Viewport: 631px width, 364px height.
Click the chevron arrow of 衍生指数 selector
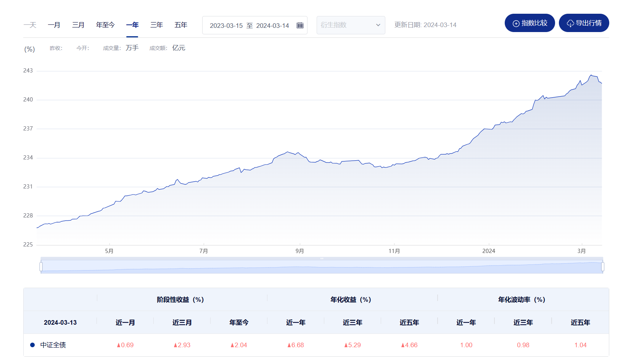(x=378, y=25)
